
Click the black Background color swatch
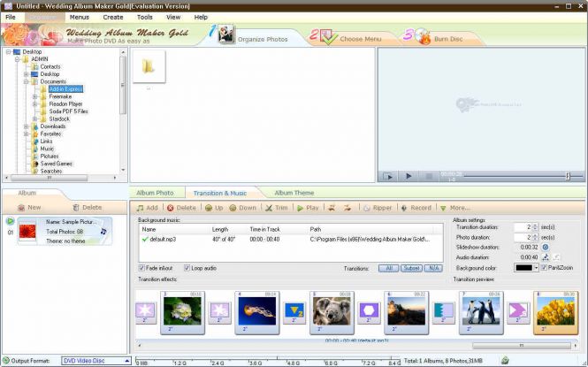pos(523,268)
